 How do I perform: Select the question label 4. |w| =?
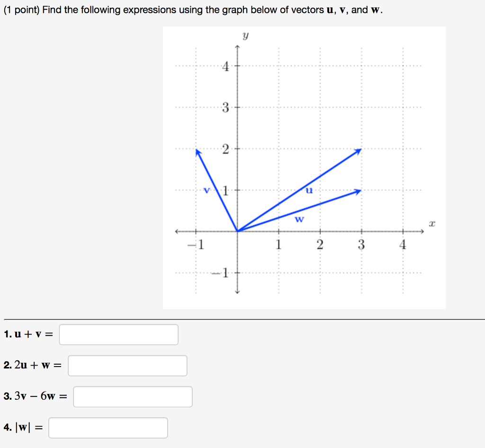point(23,428)
